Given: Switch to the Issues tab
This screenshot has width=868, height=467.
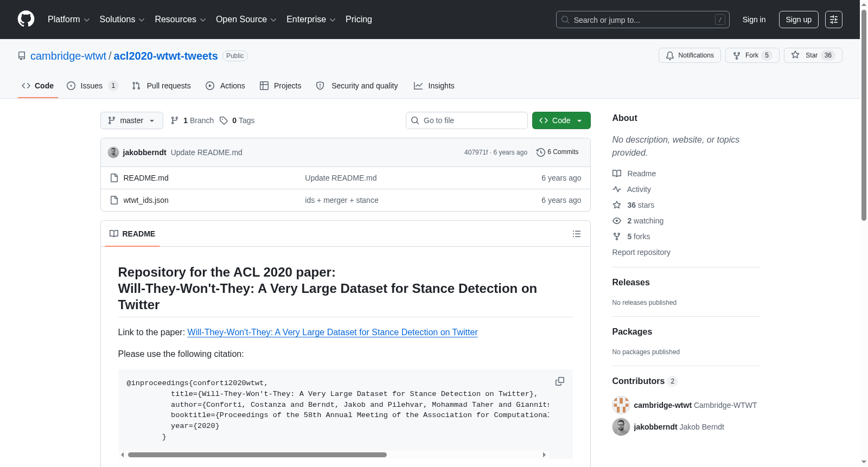Looking at the screenshot, I should tap(92, 86).
